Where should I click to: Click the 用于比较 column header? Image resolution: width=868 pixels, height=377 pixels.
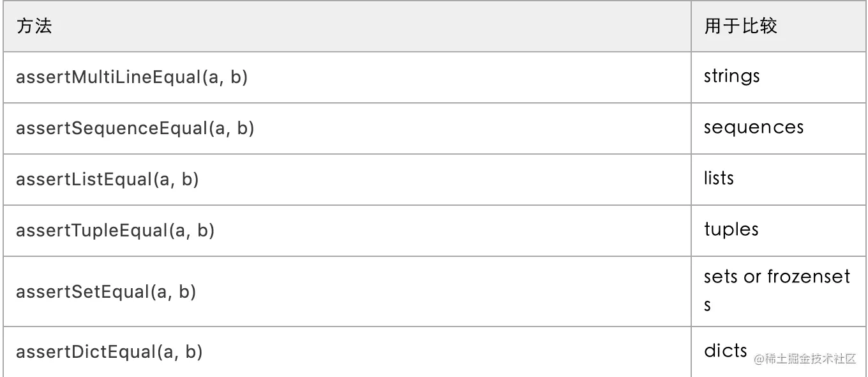click(x=779, y=26)
